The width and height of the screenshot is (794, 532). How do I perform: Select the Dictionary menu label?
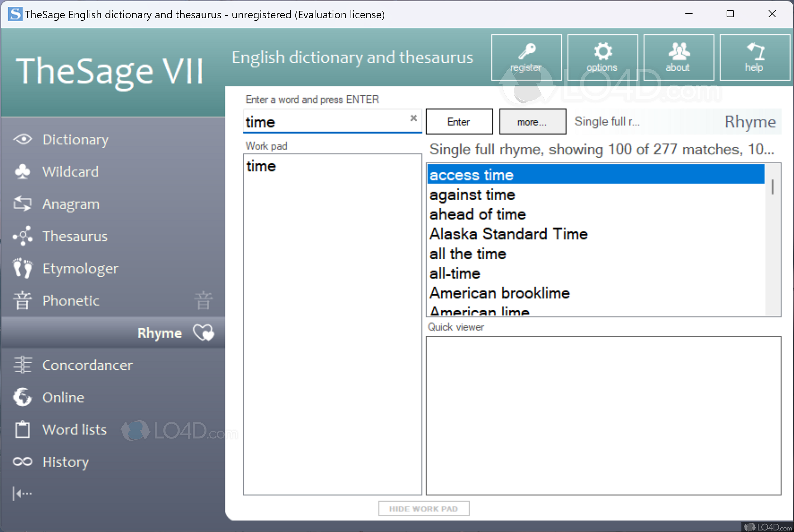75,139
